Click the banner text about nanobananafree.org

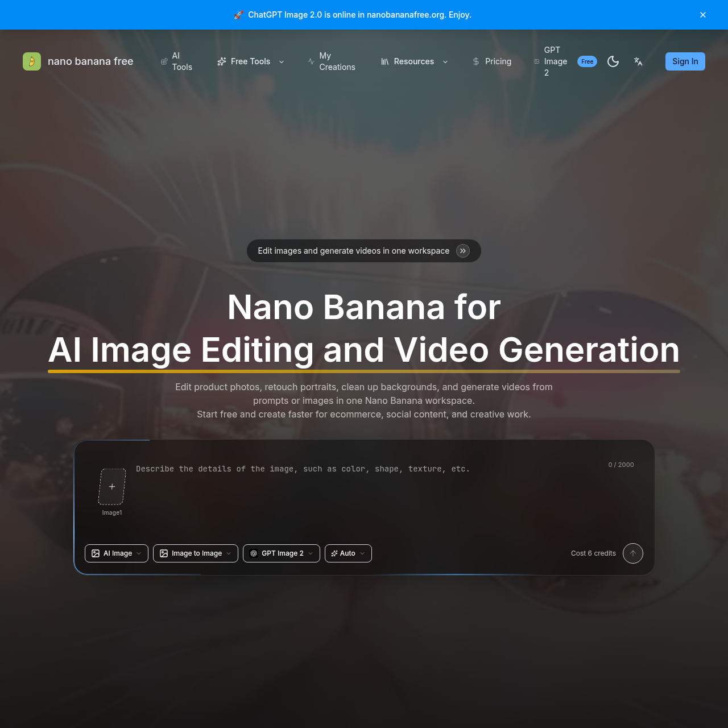pos(360,15)
